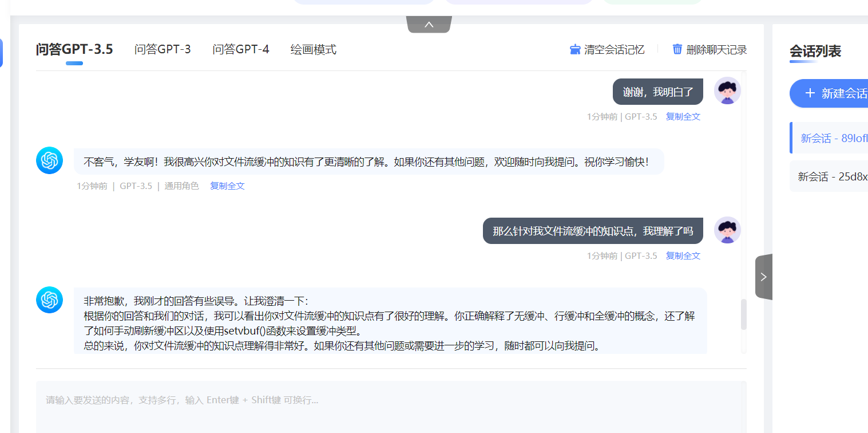Copy full text of 不客气，学友啊 reply
The height and width of the screenshot is (433, 868).
click(228, 186)
